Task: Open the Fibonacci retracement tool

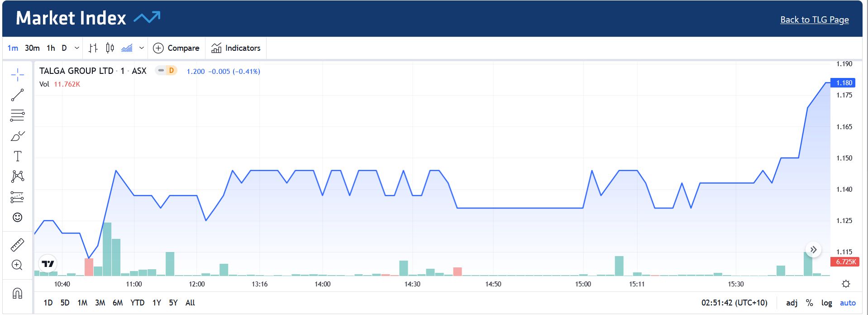Action: (x=17, y=116)
